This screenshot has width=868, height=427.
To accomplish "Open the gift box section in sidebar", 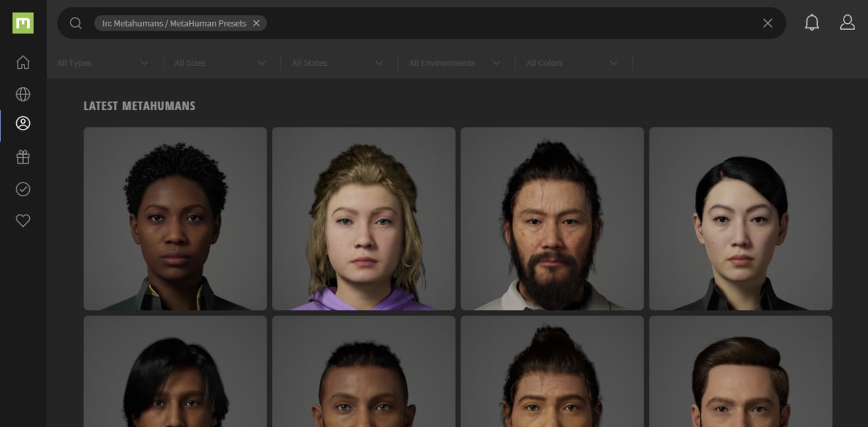I will [23, 157].
